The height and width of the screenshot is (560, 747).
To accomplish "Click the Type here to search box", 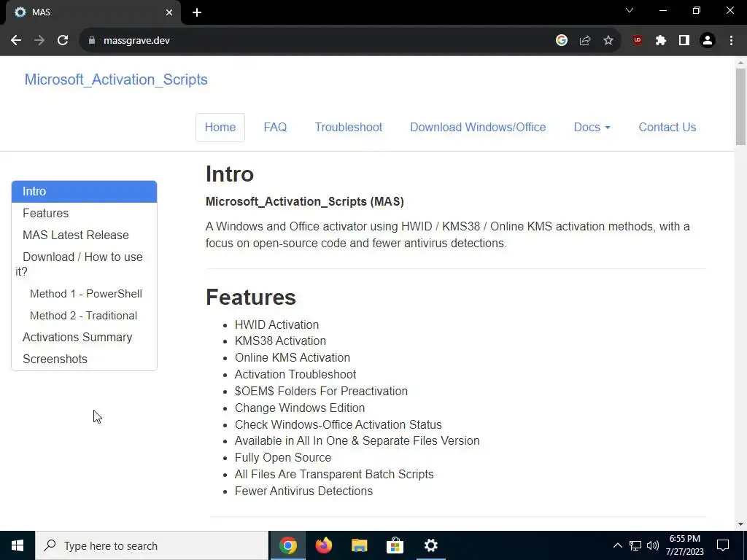I will [x=152, y=545].
